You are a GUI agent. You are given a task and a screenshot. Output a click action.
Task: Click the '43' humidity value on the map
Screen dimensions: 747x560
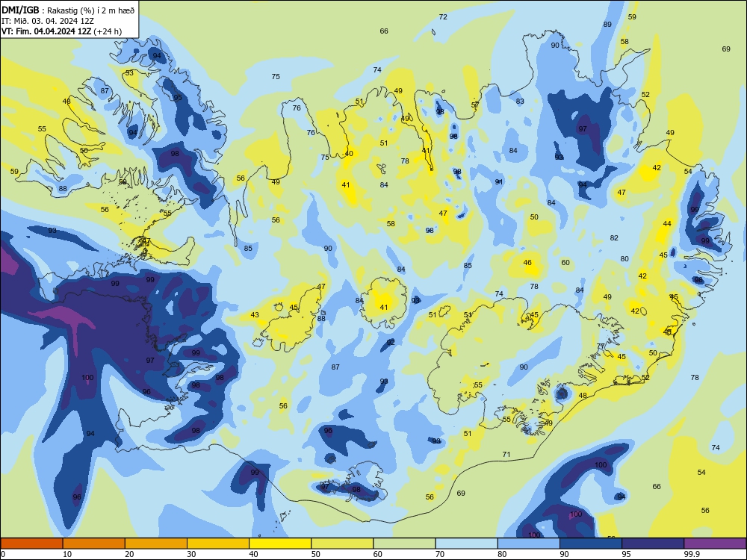tap(255, 315)
